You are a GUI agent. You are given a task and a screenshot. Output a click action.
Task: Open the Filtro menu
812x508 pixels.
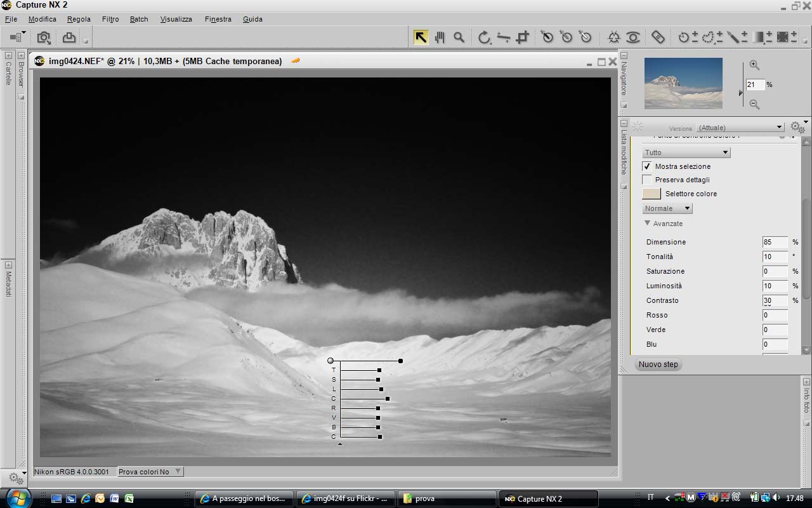pyautogui.click(x=110, y=19)
